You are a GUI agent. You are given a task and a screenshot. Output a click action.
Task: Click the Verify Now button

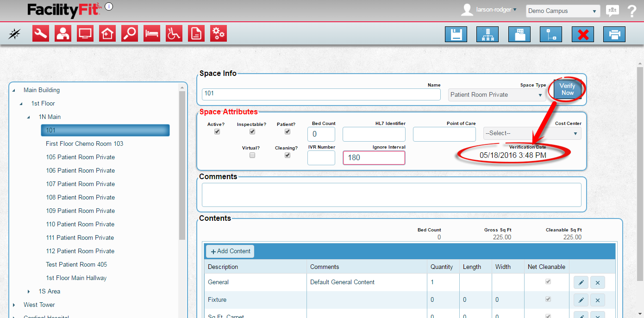click(x=567, y=89)
